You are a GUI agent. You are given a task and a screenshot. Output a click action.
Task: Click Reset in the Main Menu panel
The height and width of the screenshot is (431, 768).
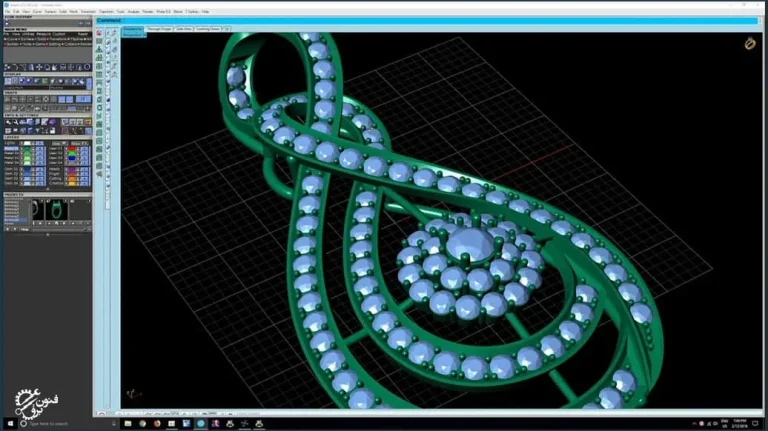pos(82,34)
